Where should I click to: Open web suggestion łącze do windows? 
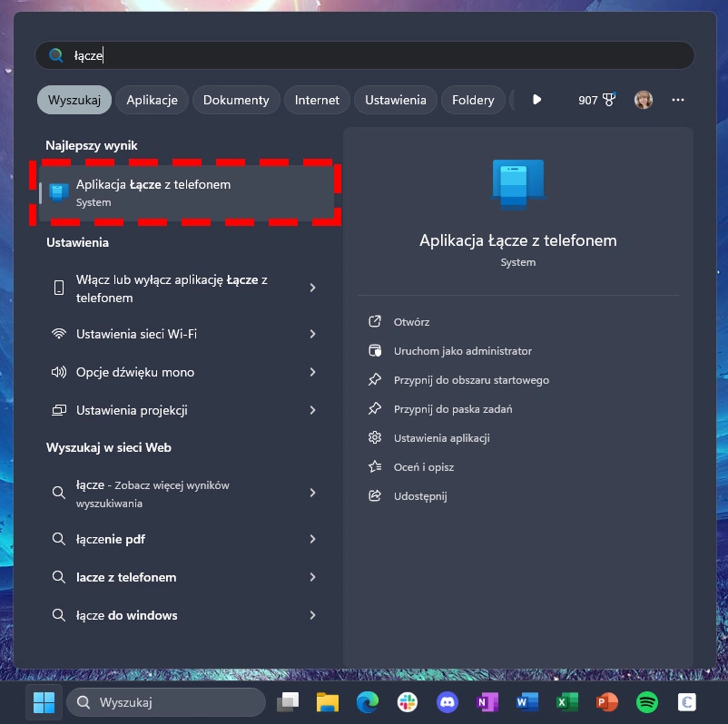coord(186,615)
